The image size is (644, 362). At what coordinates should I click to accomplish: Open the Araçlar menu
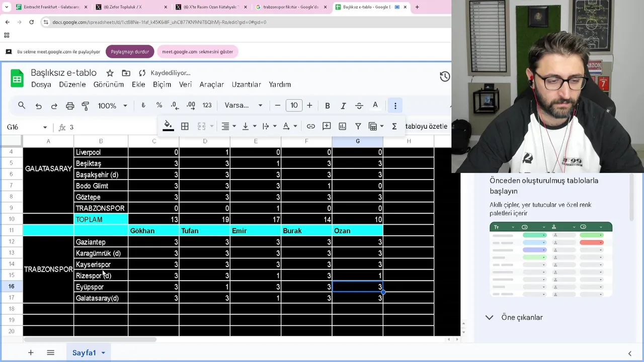click(212, 84)
